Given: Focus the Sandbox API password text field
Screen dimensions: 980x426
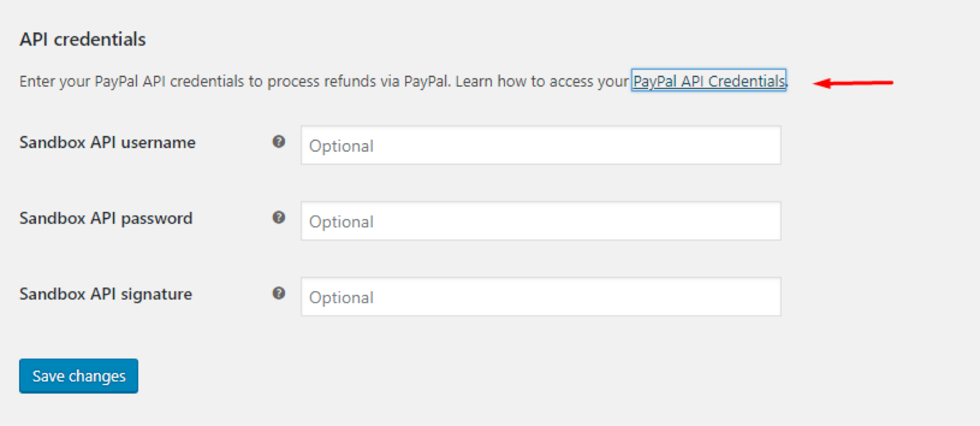Looking at the screenshot, I should tap(541, 221).
